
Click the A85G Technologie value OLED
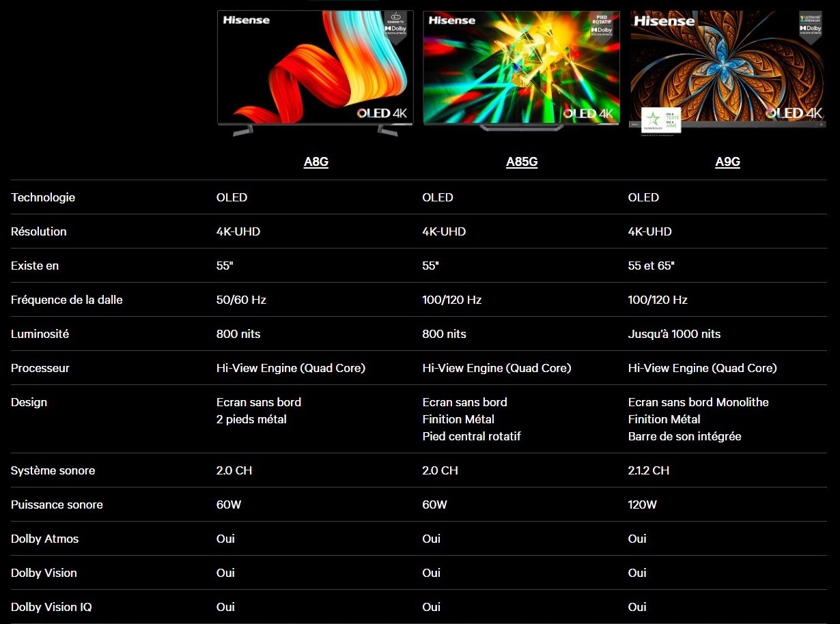click(x=438, y=197)
